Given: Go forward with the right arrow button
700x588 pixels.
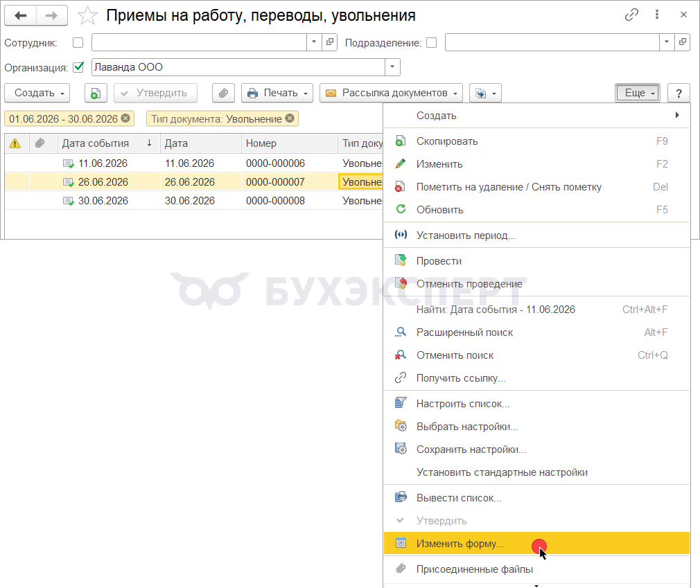Looking at the screenshot, I should click(52, 16).
